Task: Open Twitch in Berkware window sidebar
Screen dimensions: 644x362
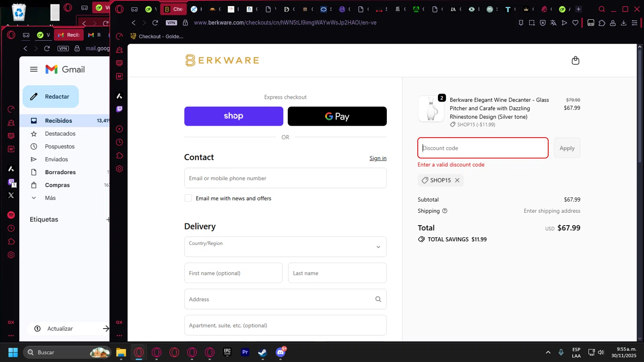Action: pos(119,109)
